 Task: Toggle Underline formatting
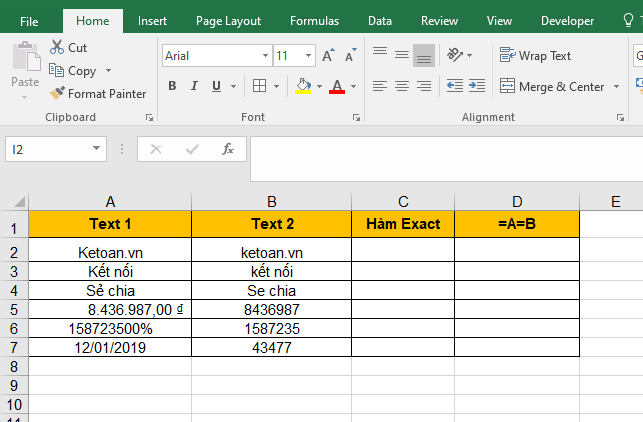(x=216, y=86)
